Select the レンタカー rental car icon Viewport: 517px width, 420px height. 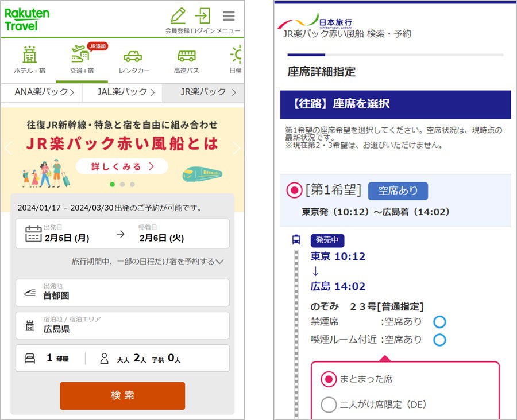click(132, 57)
